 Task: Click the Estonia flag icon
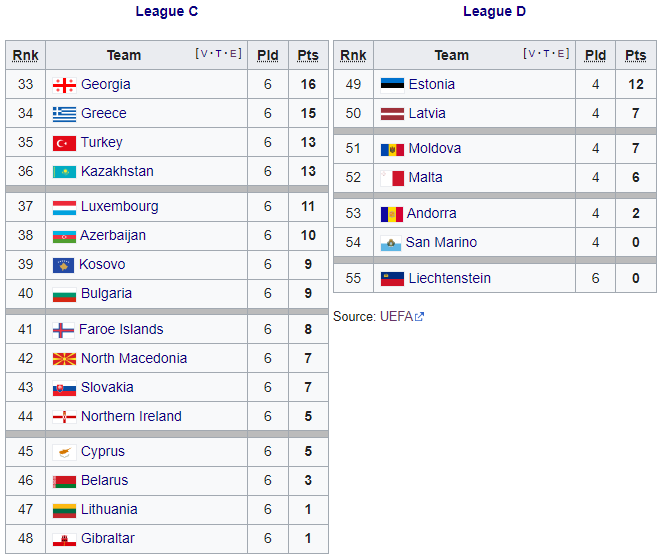tap(392, 85)
